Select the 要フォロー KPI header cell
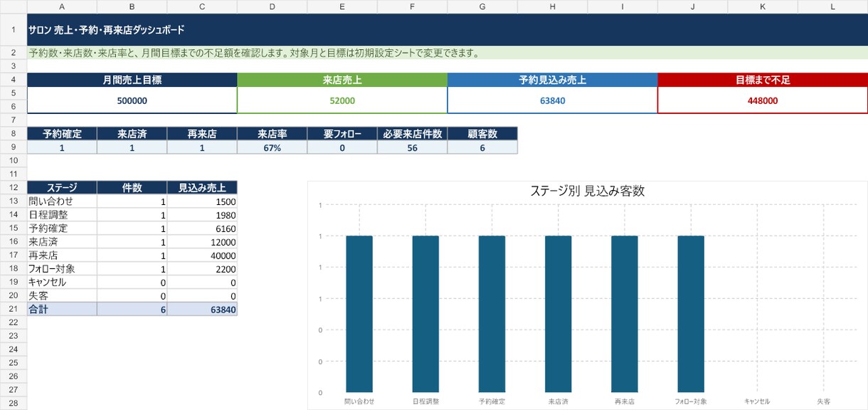The image size is (868, 410). (x=342, y=134)
